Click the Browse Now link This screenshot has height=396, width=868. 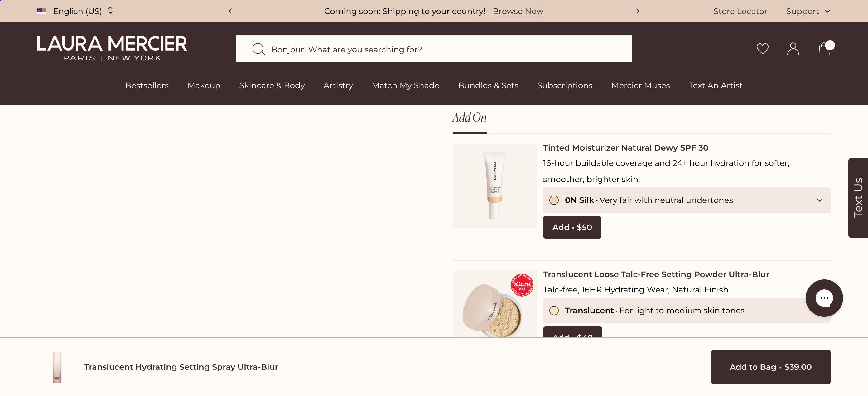coord(518,11)
